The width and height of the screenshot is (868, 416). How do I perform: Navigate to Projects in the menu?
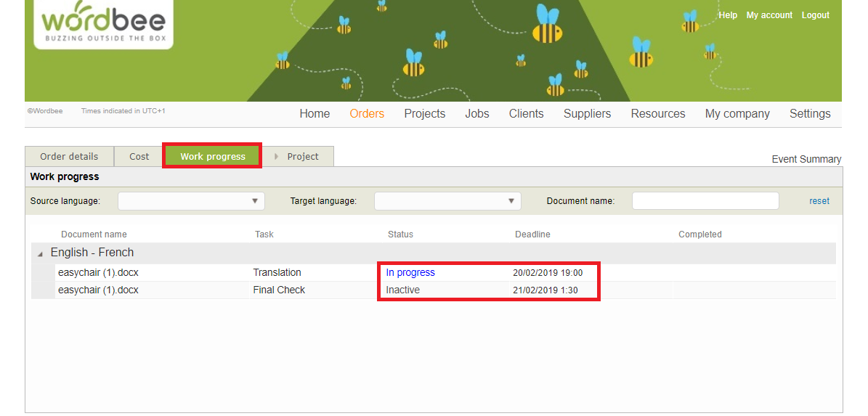pyautogui.click(x=424, y=114)
